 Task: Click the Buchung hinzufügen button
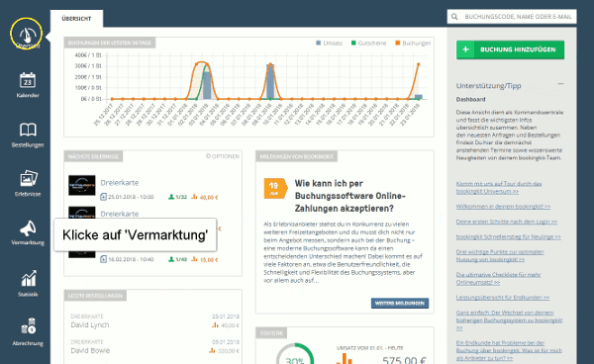click(x=510, y=49)
